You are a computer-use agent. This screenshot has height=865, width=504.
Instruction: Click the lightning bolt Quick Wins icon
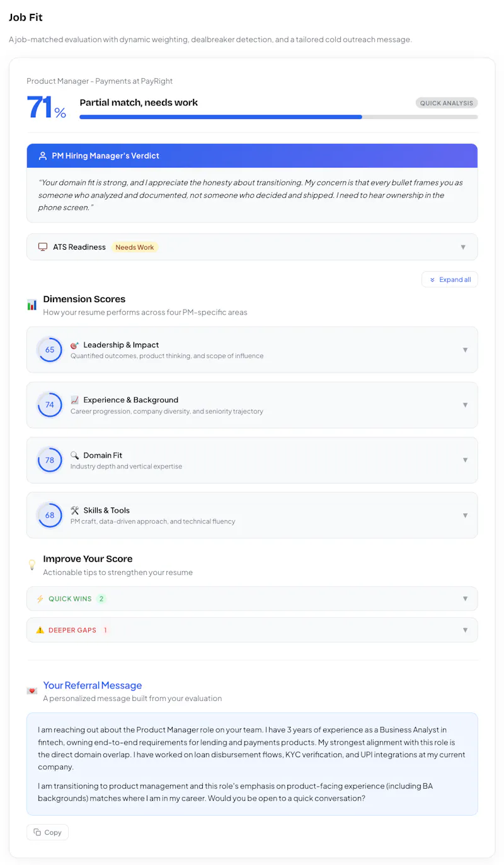(x=40, y=599)
